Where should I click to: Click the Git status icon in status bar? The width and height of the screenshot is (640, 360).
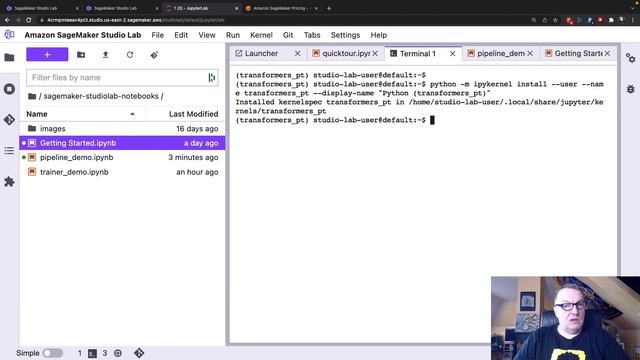139,353
